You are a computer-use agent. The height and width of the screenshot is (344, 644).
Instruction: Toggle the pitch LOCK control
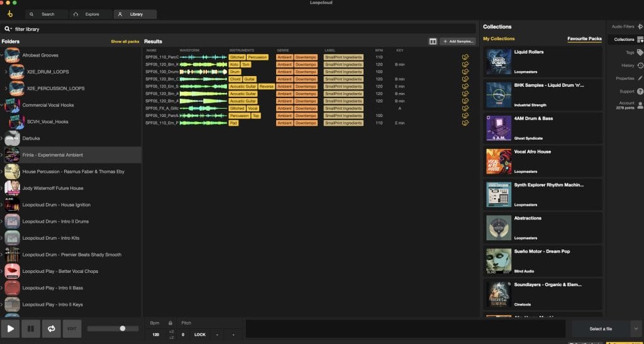tap(199, 335)
